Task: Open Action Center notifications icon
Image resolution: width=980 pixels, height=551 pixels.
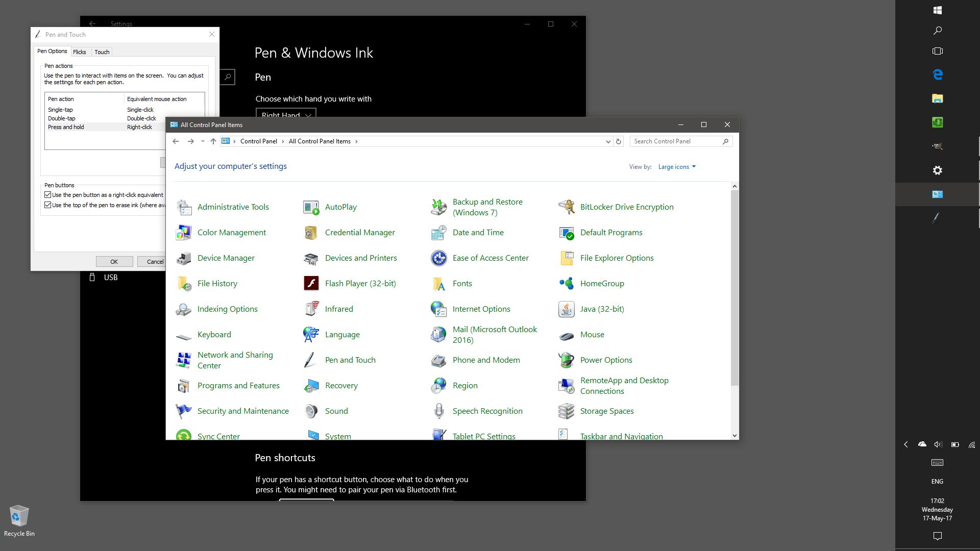Action: point(938,536)
